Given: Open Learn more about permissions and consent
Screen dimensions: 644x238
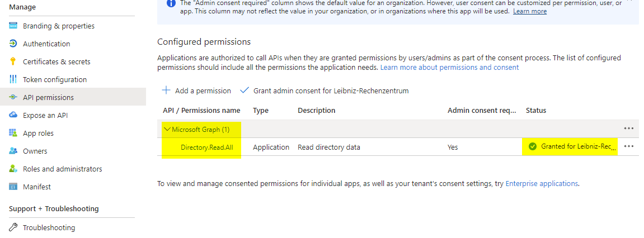Looking at the screenshot, I should coord(449,68).
